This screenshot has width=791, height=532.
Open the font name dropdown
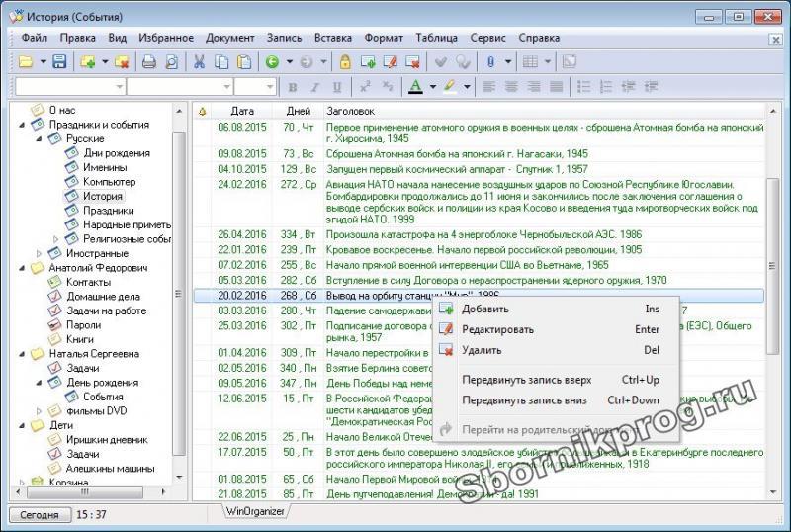[x=120, y=87]
